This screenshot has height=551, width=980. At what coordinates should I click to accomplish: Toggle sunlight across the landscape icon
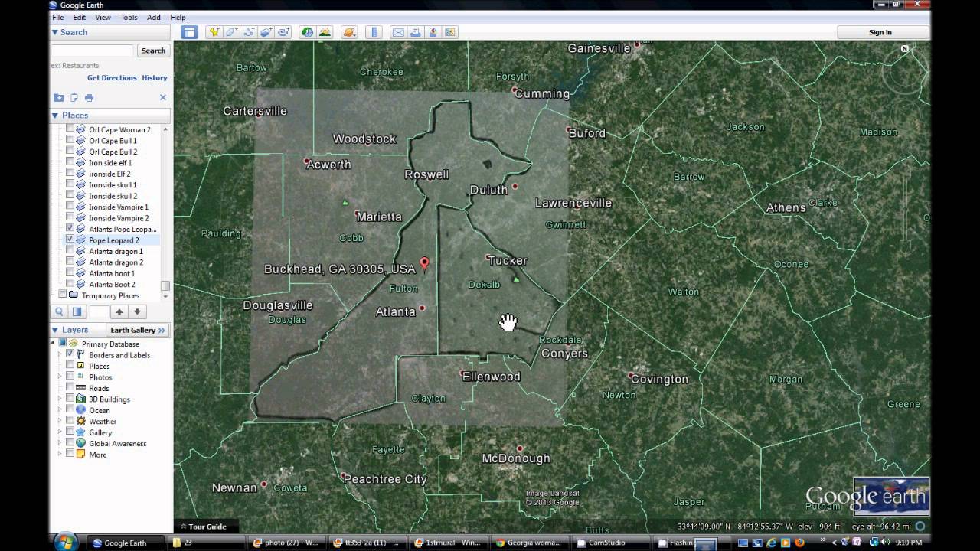pyautogui.click(x=325, y=32)
